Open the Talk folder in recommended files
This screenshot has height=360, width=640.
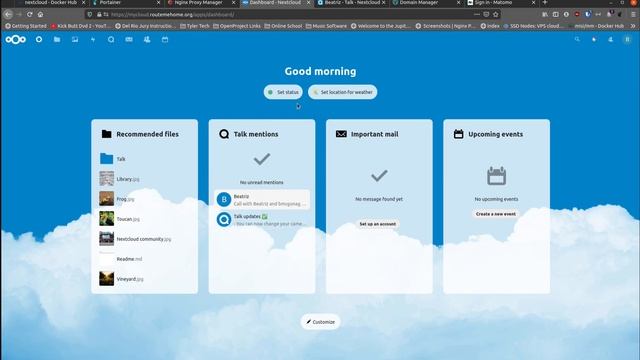(144, 159)
